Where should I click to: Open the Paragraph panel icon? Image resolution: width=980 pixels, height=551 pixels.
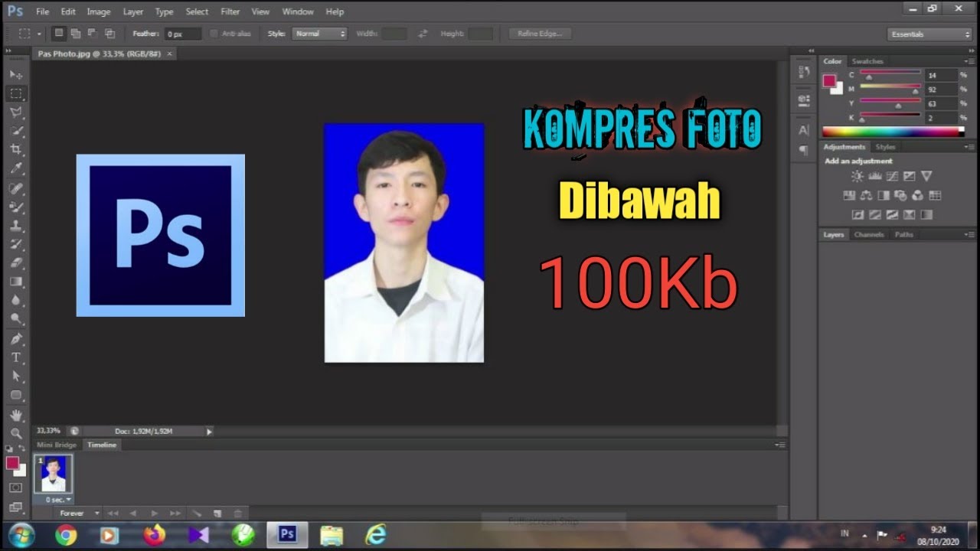click(x=804, y=150)
